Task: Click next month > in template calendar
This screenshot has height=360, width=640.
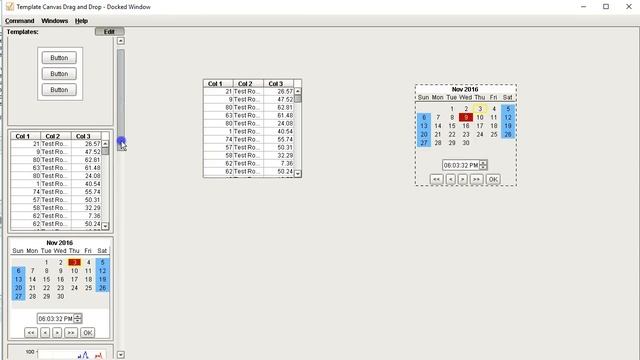Action: tap(57, 333)
